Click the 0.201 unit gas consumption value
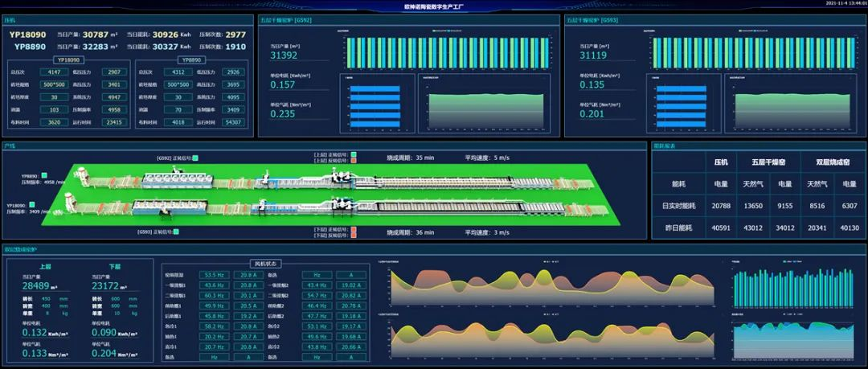Viewport: 868px width, 369px height. pyautogui.click(x=592, y=114)
